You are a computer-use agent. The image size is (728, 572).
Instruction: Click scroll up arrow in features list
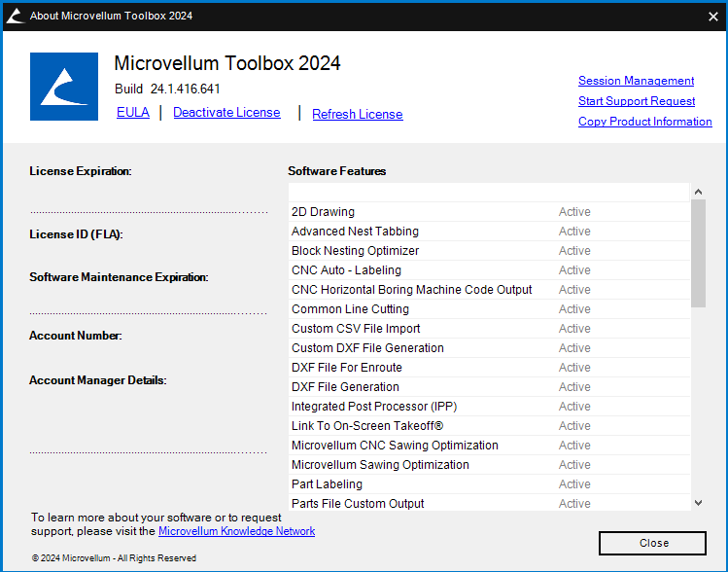[x=698, y=192]
